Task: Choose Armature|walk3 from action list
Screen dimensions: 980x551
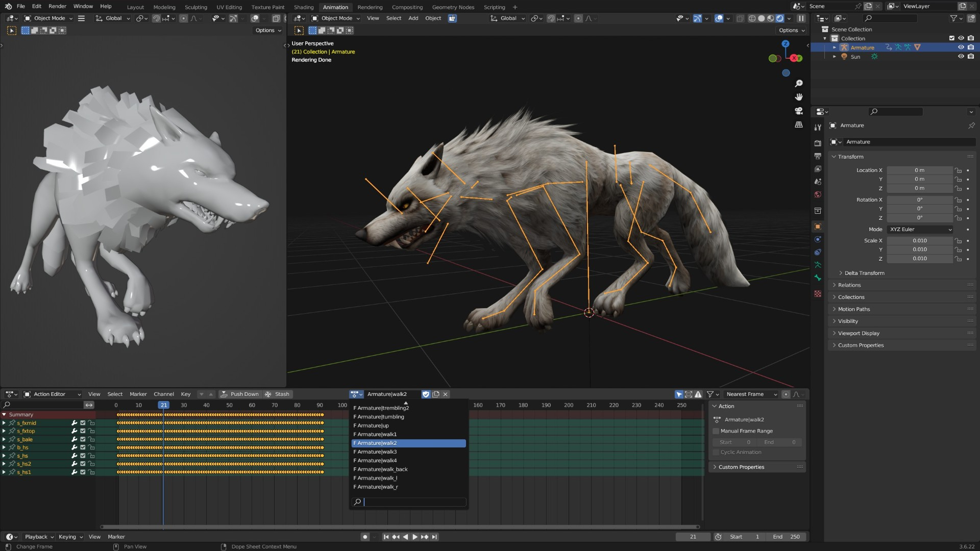Action: pyautogui.click(x=408, y=452)
